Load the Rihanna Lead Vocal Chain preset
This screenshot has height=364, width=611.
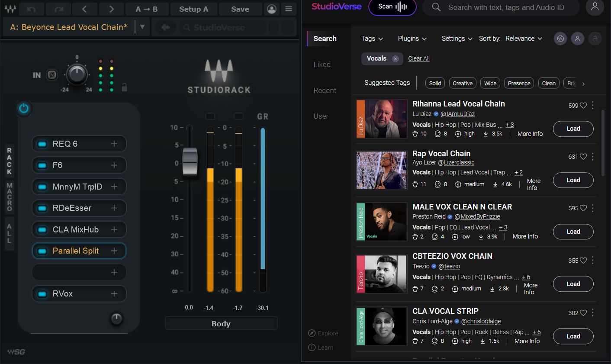click(573, 129)
